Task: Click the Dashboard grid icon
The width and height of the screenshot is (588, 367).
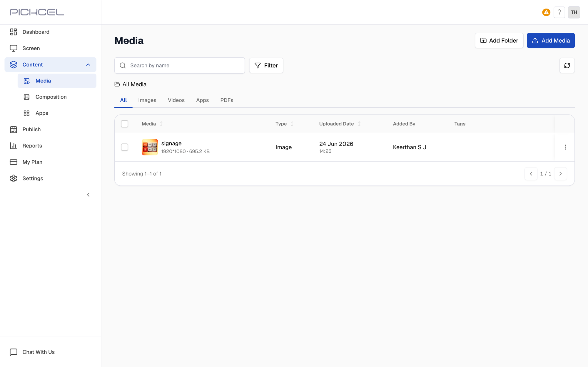Action: tap(14, 32)
